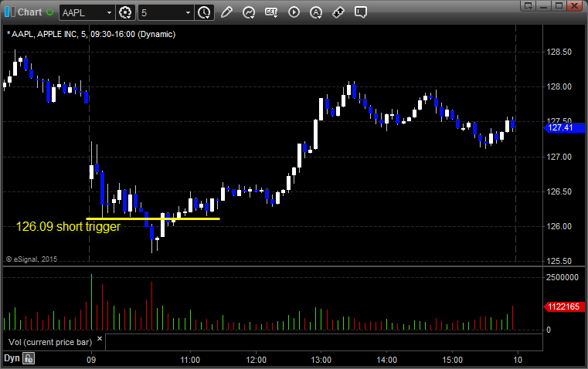Click the 11:00 time axis label
Screen dimensions: 588x369
click(x=190, y=360)
